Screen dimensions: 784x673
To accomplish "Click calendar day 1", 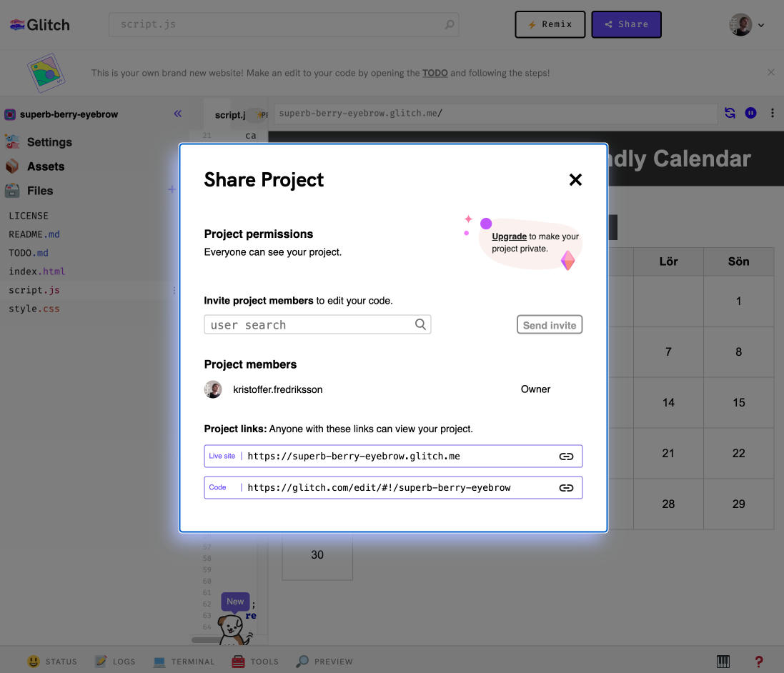I will click(738, 301).
